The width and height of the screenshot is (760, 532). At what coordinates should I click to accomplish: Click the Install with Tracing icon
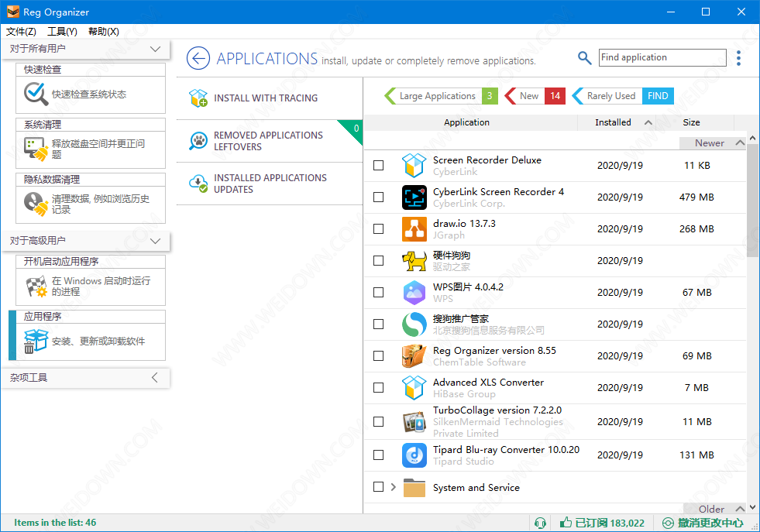(198, 98)
